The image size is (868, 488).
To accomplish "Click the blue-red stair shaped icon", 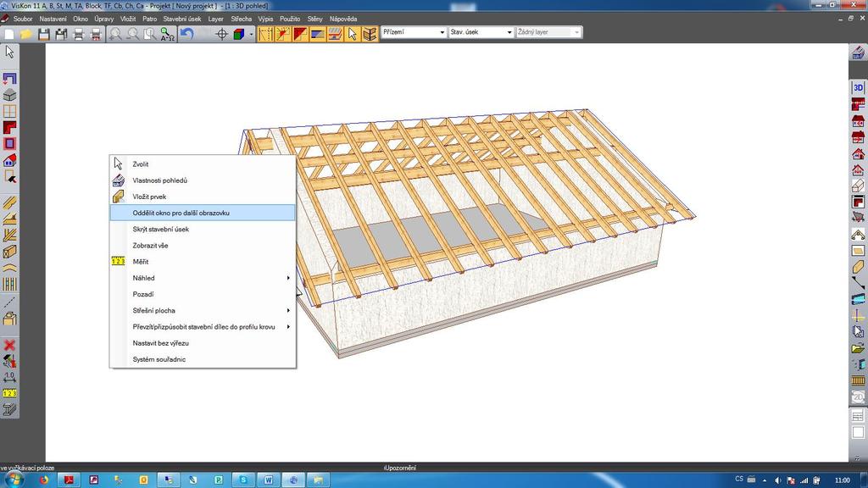I will (9, 79).
